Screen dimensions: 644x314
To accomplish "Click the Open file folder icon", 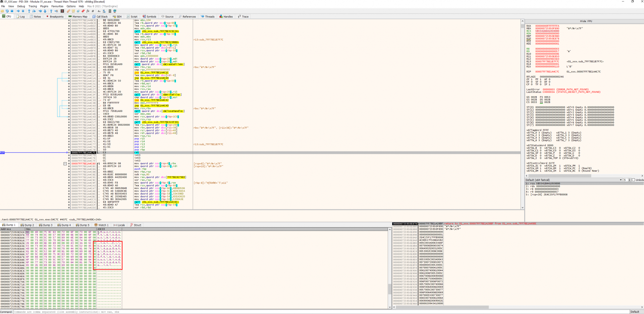I will tap(3, 11).
